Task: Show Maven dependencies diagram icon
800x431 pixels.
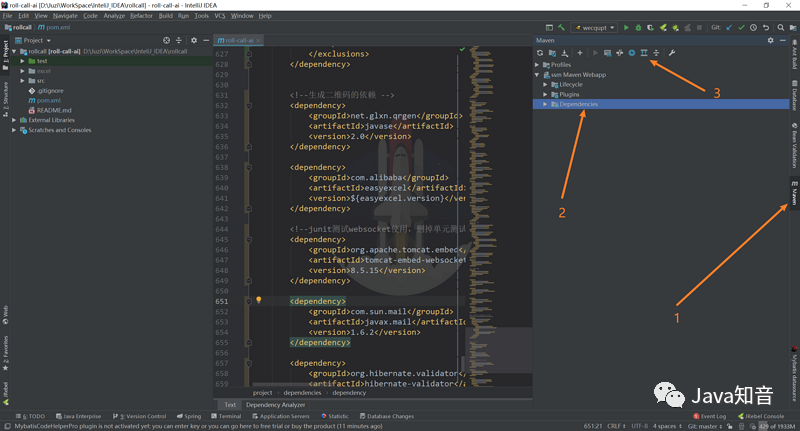Action: (644, 53)
